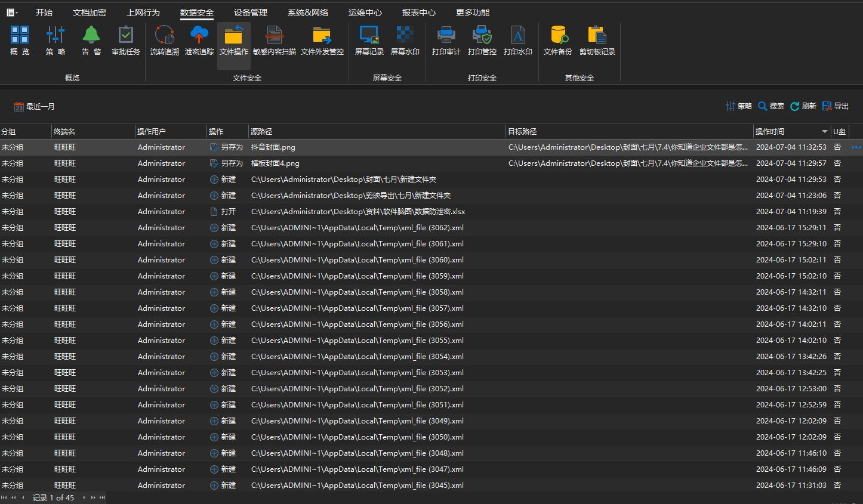Go to the next record arrow
The width and height of the screenshot is (863, 504).
pos(84,497)
